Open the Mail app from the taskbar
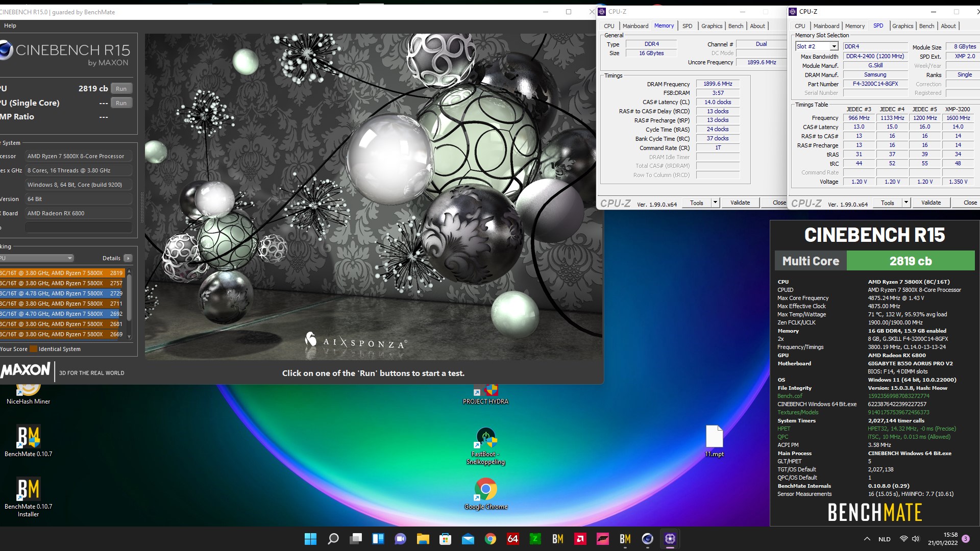This screenshot has height=551, width=980. click(468, 539)
